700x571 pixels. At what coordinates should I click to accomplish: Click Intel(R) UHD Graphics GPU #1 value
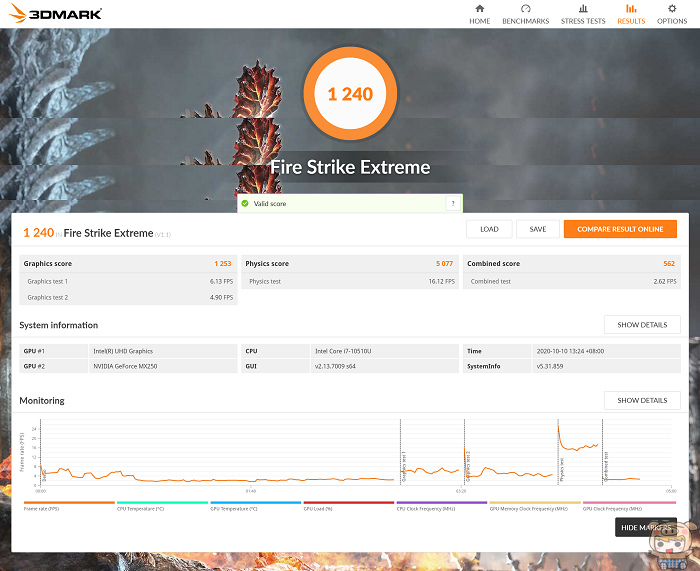pyautogui.click(x=123, y=351)
